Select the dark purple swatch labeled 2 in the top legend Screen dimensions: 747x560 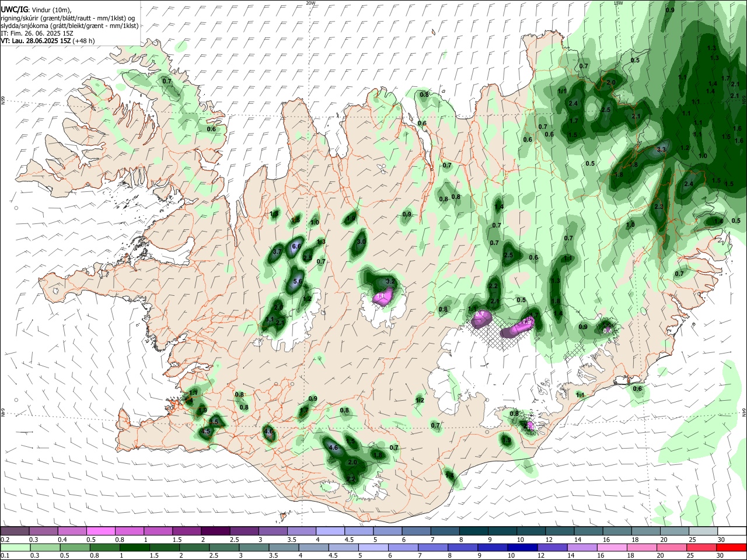pyautogui.click(x=215, y=531)
